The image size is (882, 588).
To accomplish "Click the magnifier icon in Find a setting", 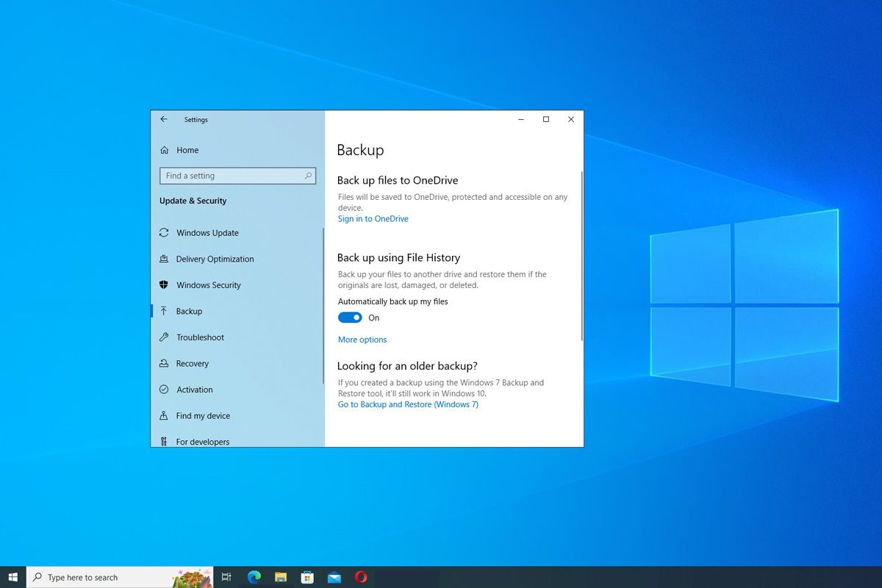I will (x=309, y=176).
